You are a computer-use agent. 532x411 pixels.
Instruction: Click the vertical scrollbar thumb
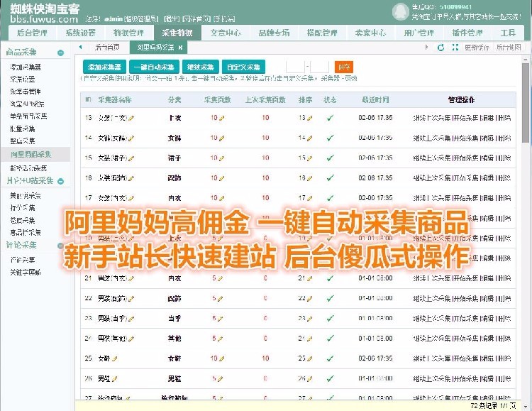(x=526, y=103)
